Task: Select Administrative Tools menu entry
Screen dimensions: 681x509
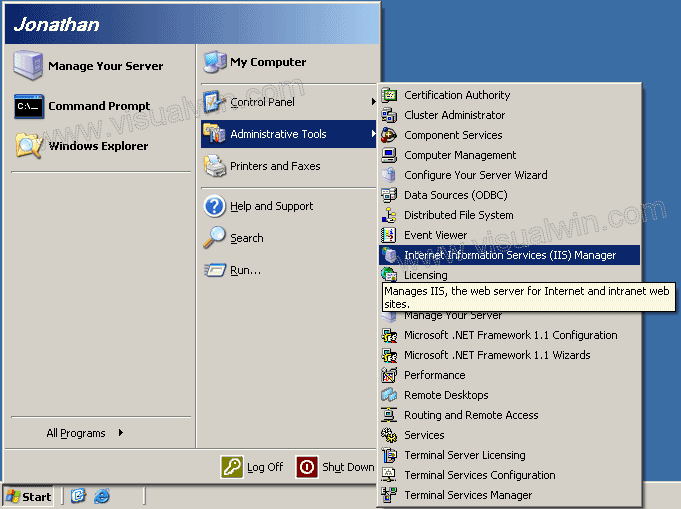Action: tap(288, 134)
